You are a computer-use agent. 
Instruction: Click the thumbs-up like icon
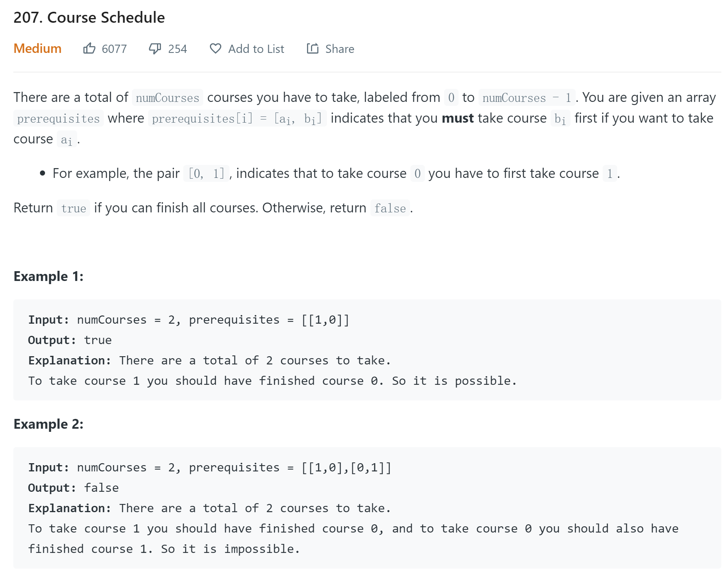click(x=89, y=49)
